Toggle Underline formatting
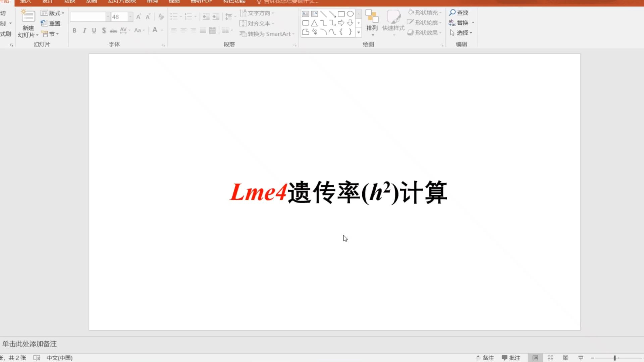This screenshot has width=644, height=362. (94, 31)
